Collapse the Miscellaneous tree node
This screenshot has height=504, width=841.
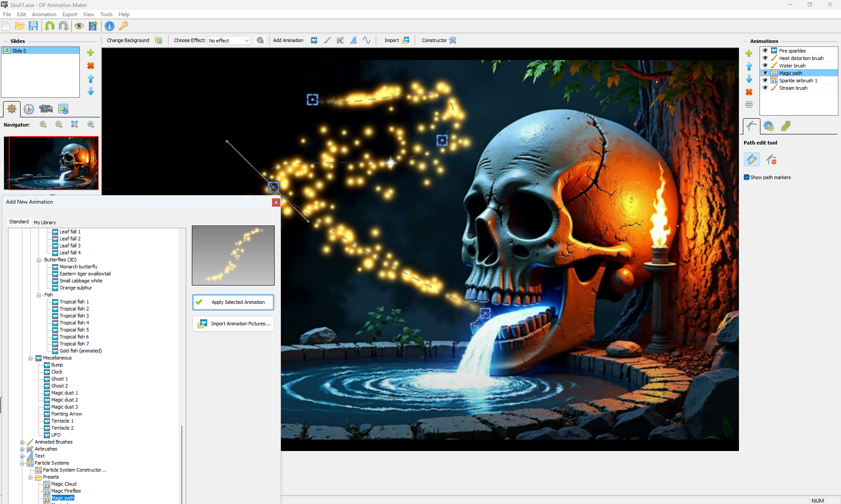[31, 358]
